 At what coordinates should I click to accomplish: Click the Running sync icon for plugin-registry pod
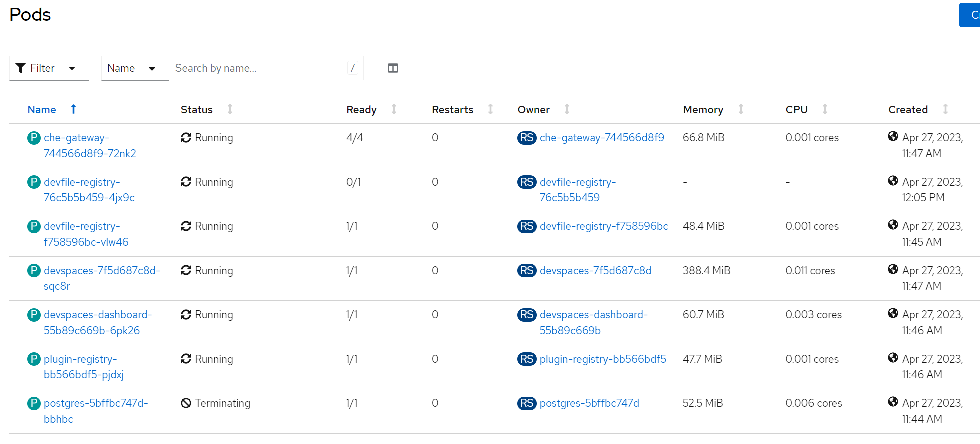[186, 359]
